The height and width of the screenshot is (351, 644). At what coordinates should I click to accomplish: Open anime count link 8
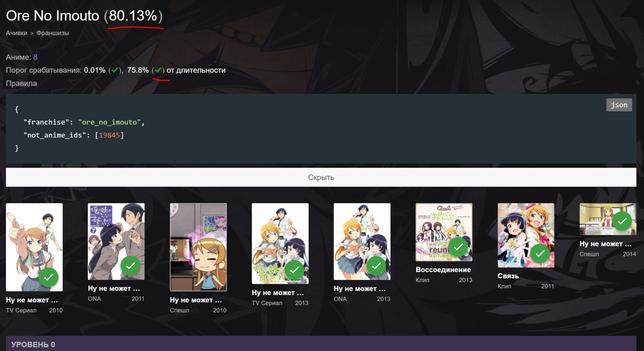point(36,57)
